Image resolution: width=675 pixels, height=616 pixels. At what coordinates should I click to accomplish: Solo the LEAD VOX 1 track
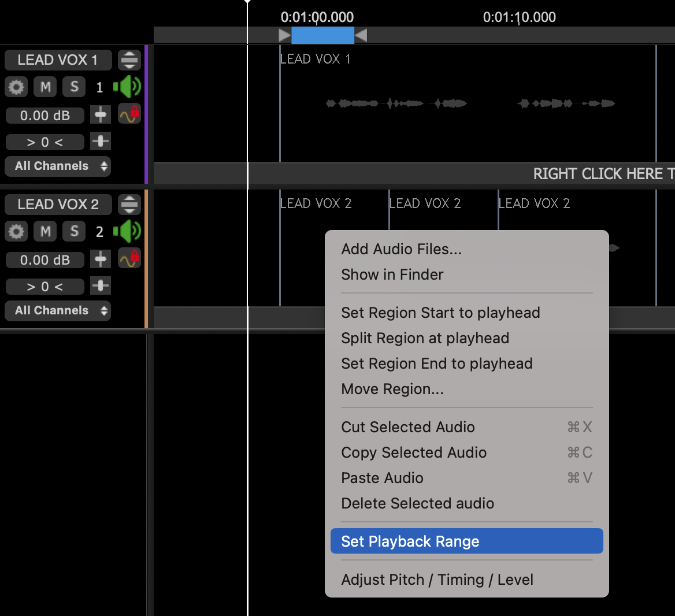(74, 87)
